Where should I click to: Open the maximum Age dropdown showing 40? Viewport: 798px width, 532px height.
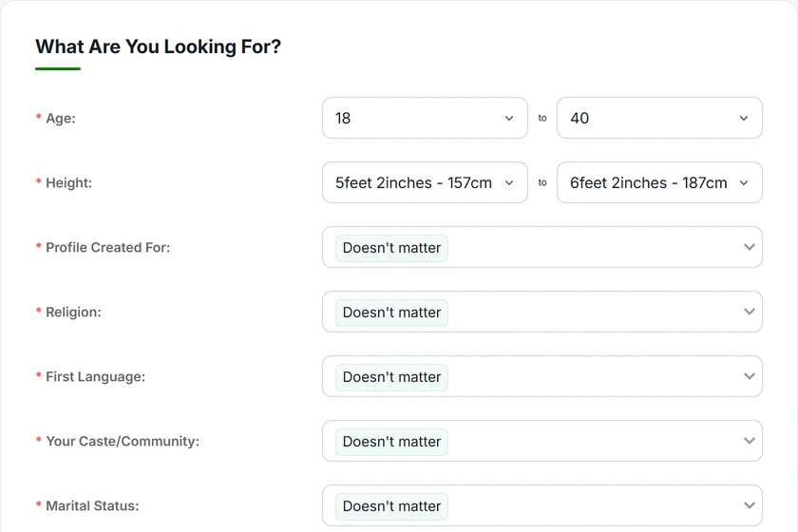[x=659, y=118]
